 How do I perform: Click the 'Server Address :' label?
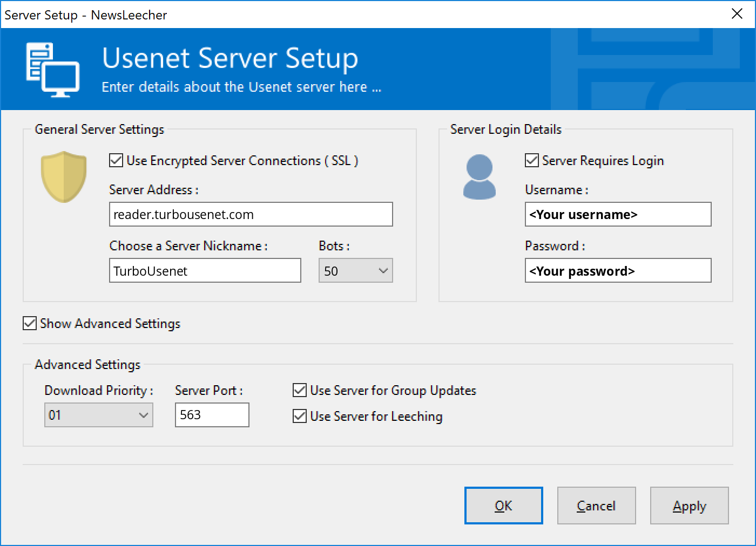[x=154, y=190]
